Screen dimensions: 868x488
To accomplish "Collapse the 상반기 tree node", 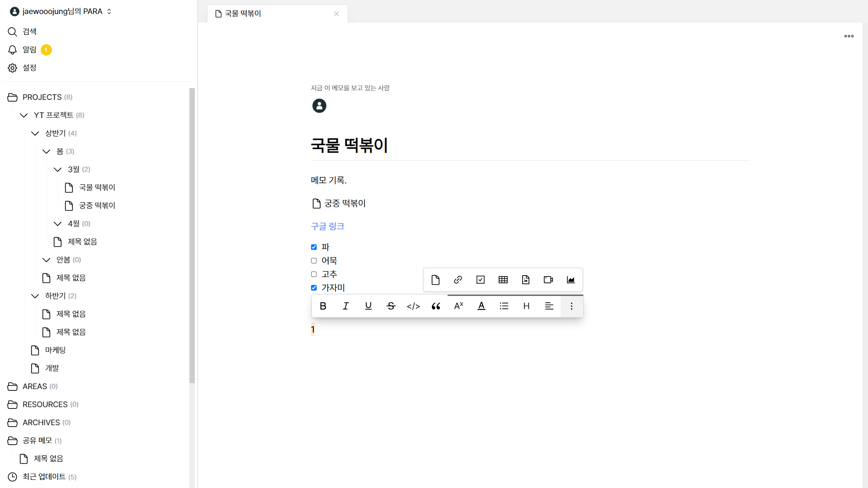I will (x=35, y=133).
